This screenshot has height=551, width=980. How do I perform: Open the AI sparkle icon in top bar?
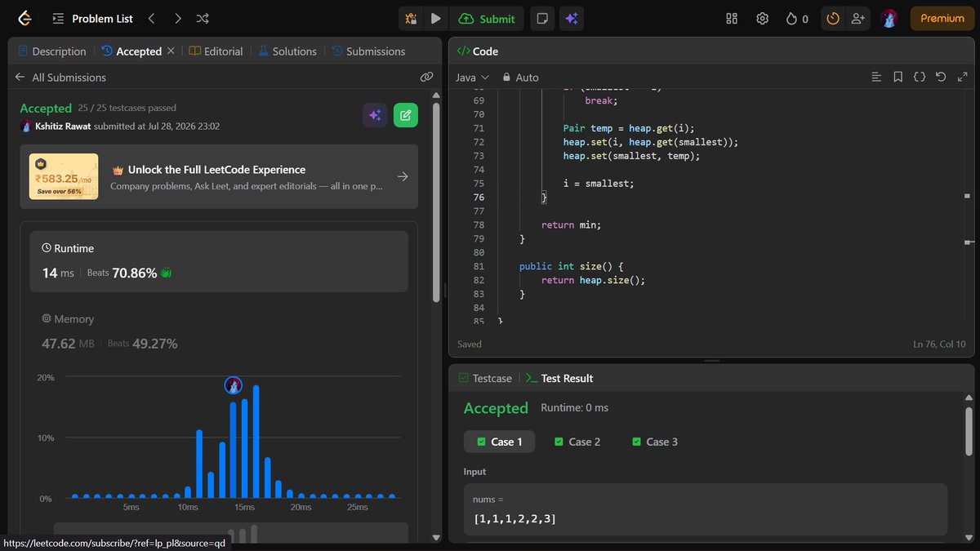point(572,18)
